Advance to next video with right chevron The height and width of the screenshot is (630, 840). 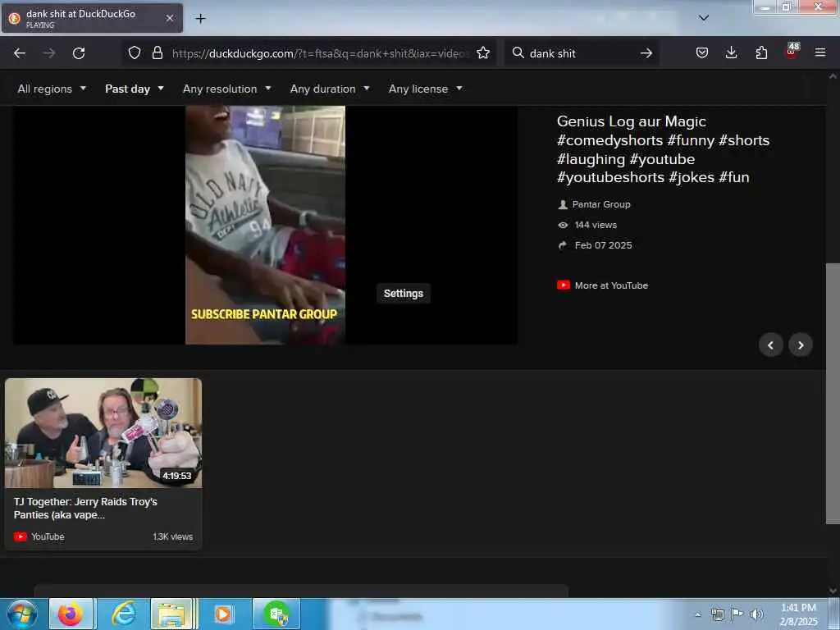[801, 345]
